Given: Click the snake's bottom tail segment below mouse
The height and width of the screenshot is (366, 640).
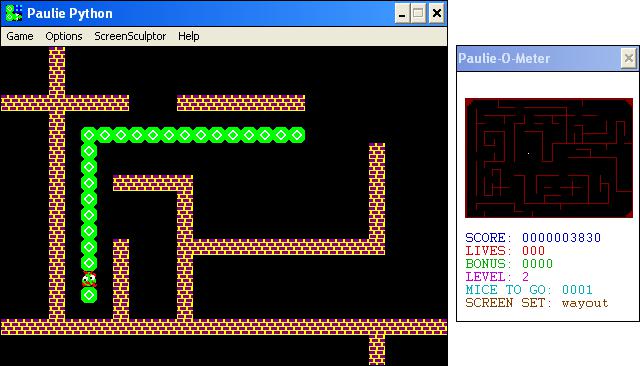Looking at the screenshot, I should (89, 295).
